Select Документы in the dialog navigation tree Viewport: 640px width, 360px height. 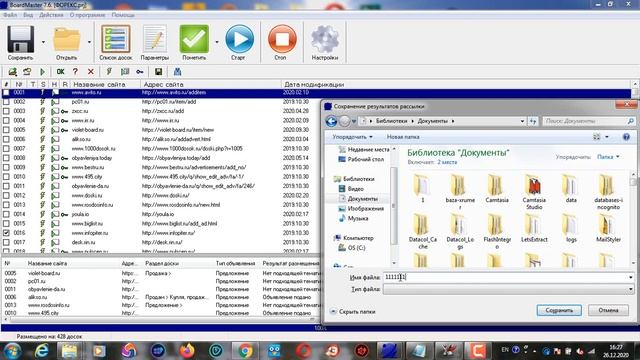362,199
